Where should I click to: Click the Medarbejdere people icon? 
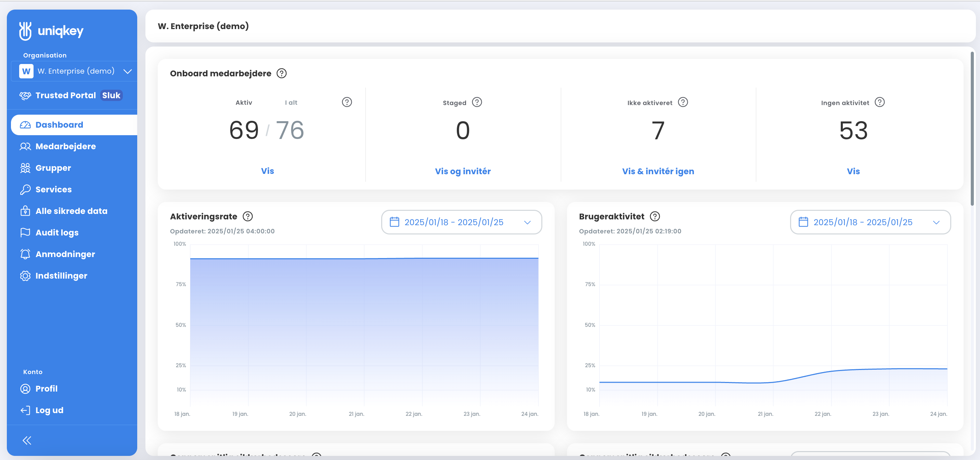click(25, 146)
